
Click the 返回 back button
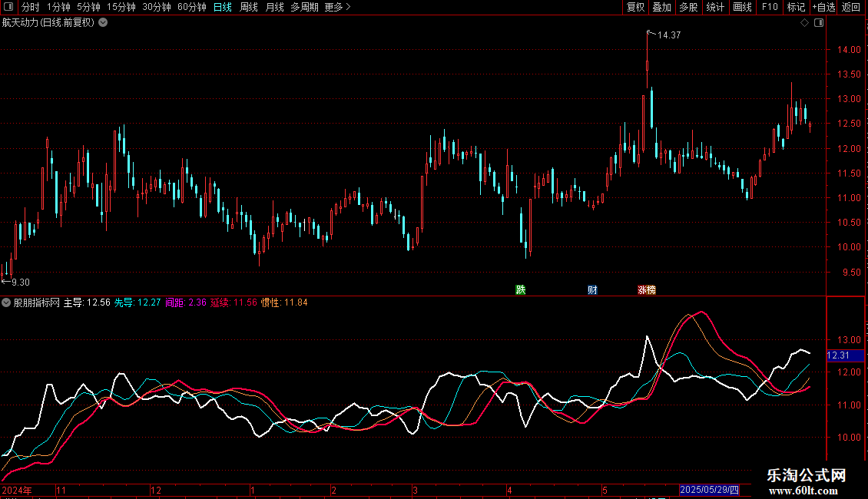851,7
